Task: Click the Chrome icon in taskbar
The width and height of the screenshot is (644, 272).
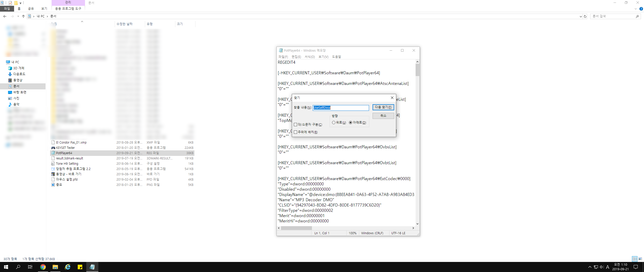Action: click(43, 267)
